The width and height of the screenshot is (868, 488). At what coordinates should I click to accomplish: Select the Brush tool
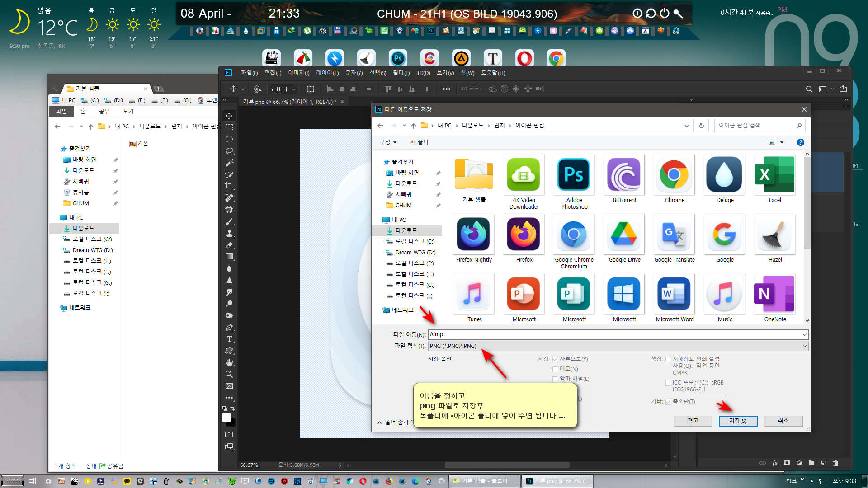pos(229,221)
